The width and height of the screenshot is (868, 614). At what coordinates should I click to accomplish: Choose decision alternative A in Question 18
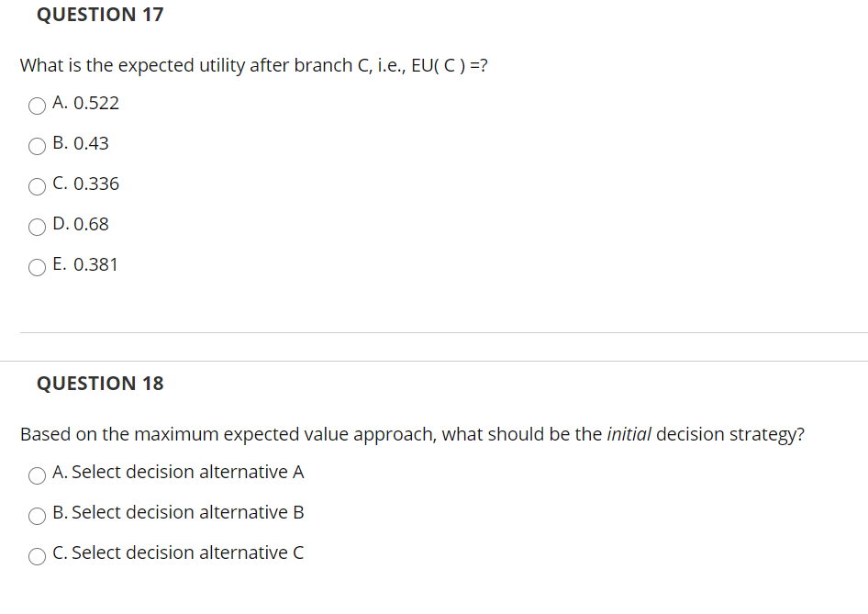[37, 475]
